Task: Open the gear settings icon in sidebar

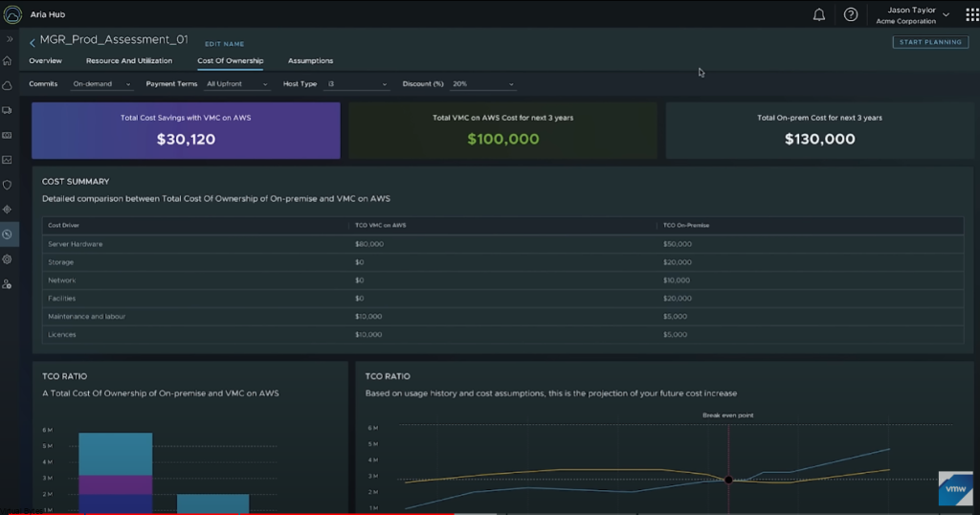Action: tap(8, 259)
